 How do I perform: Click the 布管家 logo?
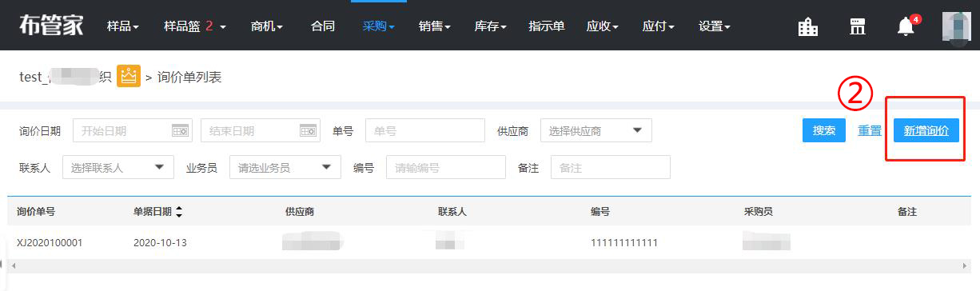51,26
